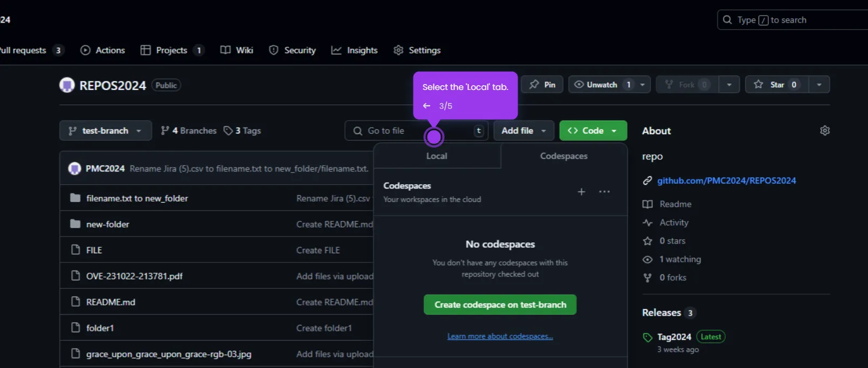The height and width of the screenshot is (368, 868).
Task: Open github.com/PMC2024/REPOS2024 link
Action: (x=726, y=180)
